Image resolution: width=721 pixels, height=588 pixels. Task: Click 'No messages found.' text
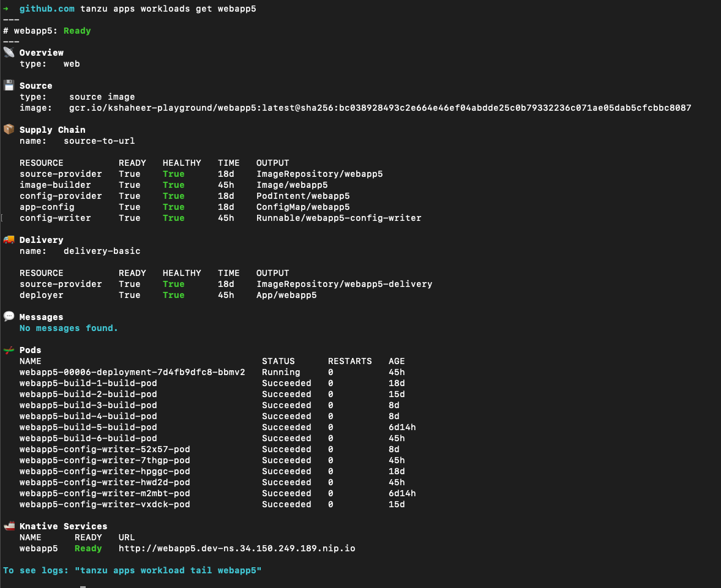coord(69,328)
